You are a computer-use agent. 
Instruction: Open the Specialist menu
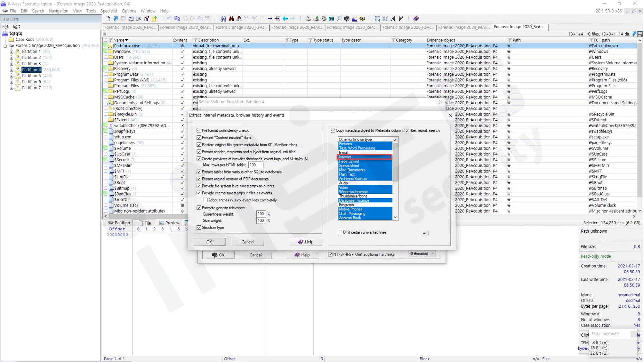pos(109,11)
